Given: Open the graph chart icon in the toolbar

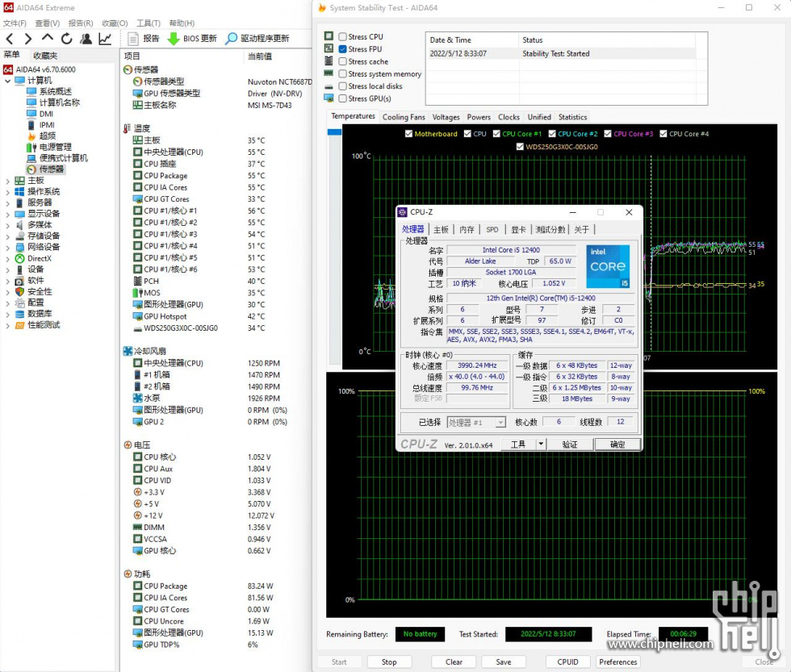Looking at the screenshot, I should click(105, 39).
